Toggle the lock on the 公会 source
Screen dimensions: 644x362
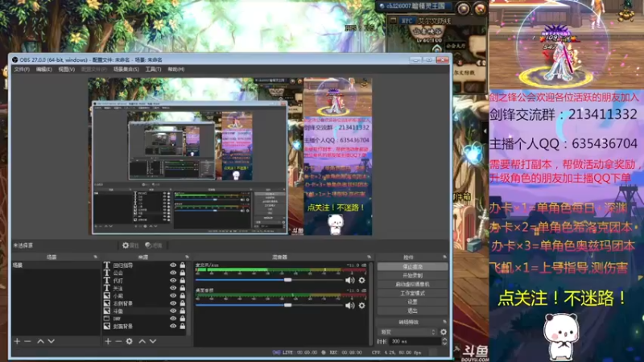point(183,273)
